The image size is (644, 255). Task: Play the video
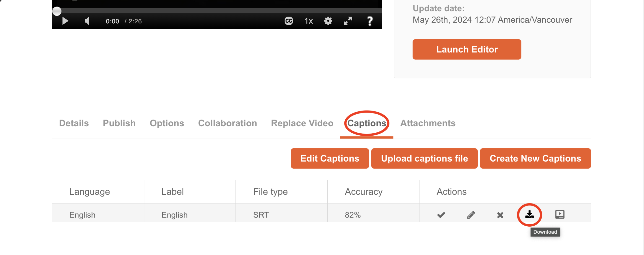click(65, 21)
